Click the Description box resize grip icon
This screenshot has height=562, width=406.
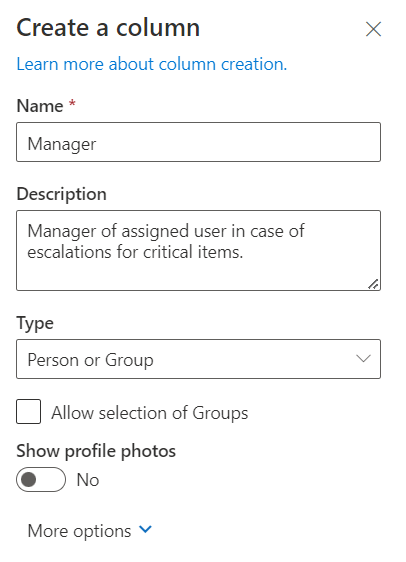tap(373, 284)
